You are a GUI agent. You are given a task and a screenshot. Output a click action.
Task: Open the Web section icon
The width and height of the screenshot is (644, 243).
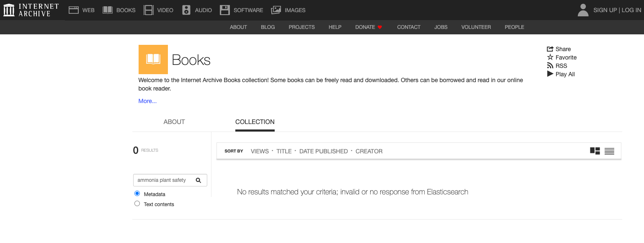point(74,10)
